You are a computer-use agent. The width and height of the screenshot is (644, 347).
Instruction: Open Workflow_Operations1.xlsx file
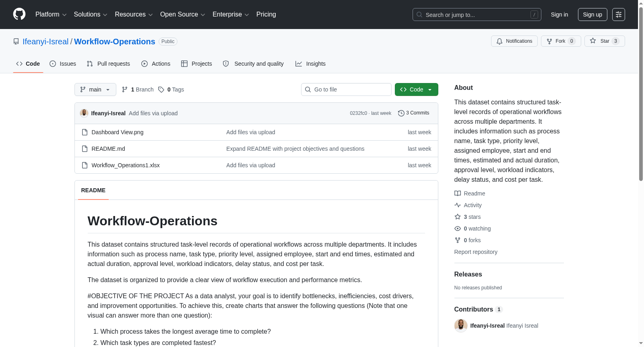[126, 165]
